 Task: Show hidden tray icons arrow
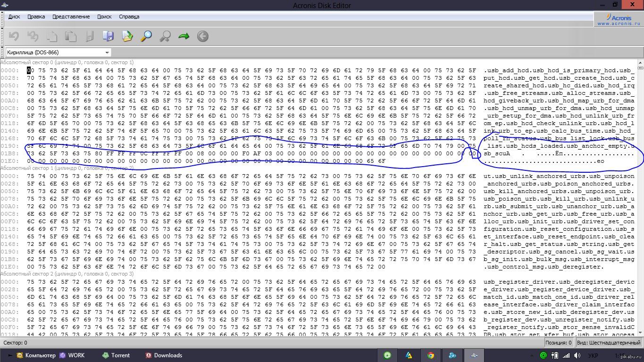[x=533, y=355]
